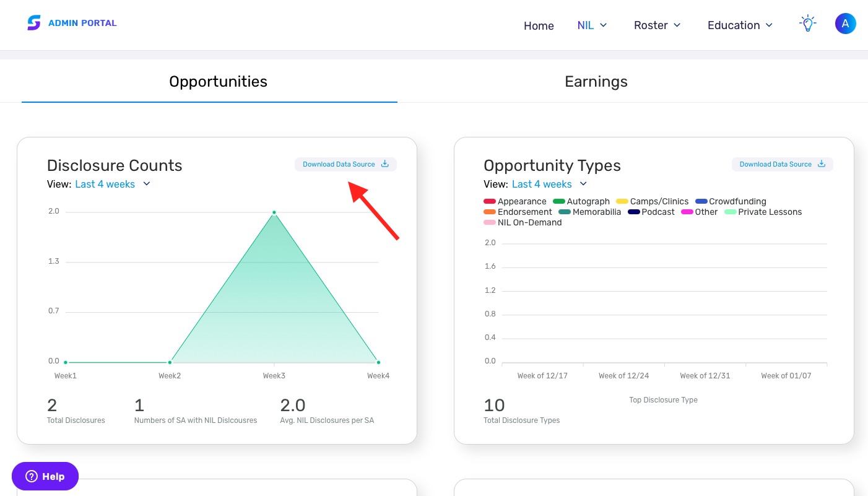Toggle the Autograph legend item
The height and width of the screenshot is (496, 868).
tap(581, 201)
